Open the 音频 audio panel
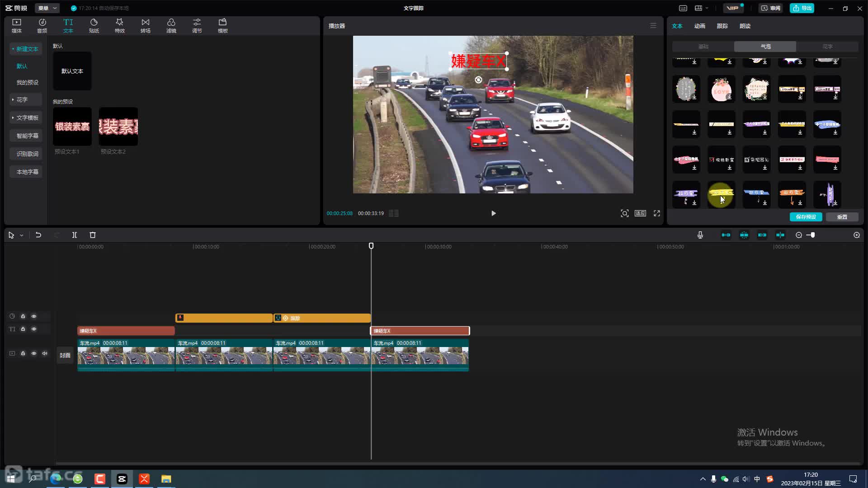This screenshot has height=488, width=868. [x=42, y=26]
